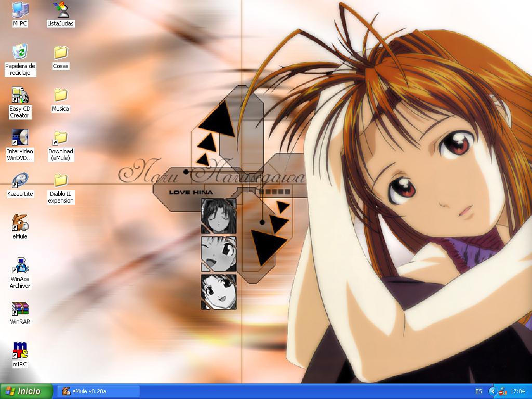The width and height of the screenshot is (532, 399).
Task: Select the Cosas folder
Action: coord(60,57)
